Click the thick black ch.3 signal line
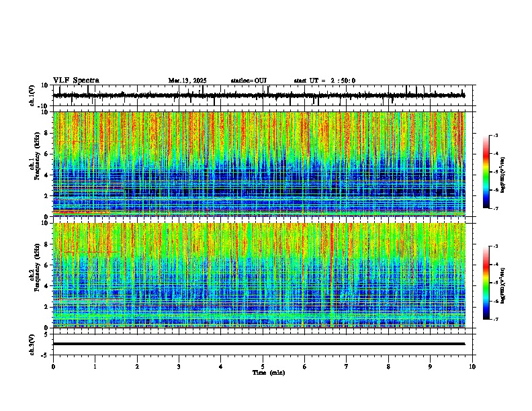Viewport: 532px width, 411px height. pyautogui.click(x=259, y=344)
